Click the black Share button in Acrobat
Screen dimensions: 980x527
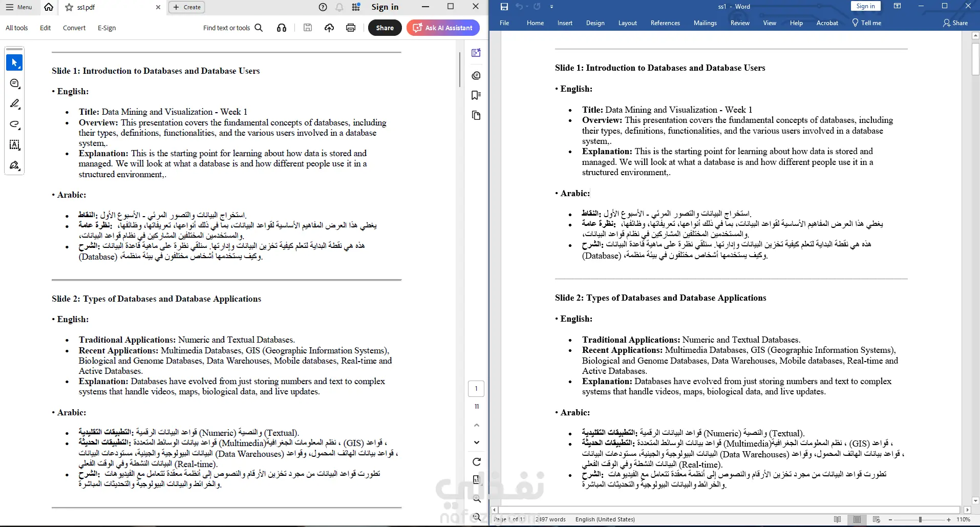[385, 28]
